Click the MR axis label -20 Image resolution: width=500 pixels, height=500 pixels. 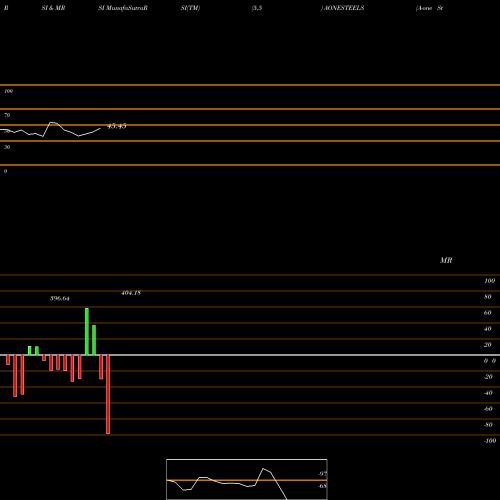tap(488, 377)
